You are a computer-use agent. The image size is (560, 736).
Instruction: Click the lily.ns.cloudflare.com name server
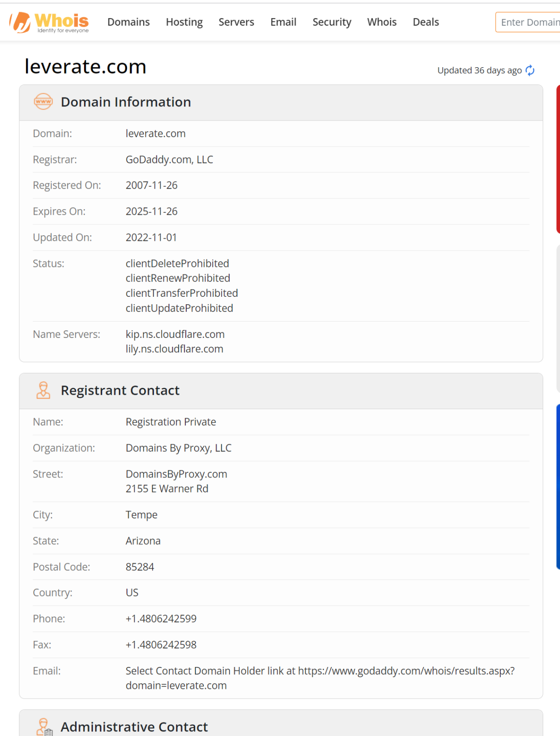click(x=174, y=349)
